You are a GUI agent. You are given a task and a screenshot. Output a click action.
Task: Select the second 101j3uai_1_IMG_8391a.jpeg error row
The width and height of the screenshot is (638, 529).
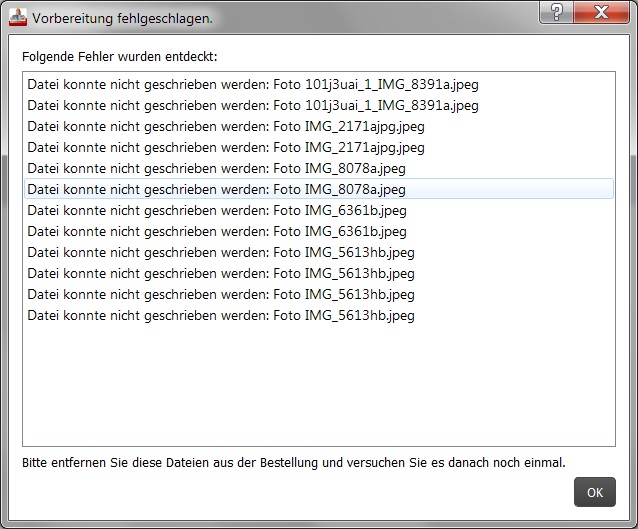[319, 105]
